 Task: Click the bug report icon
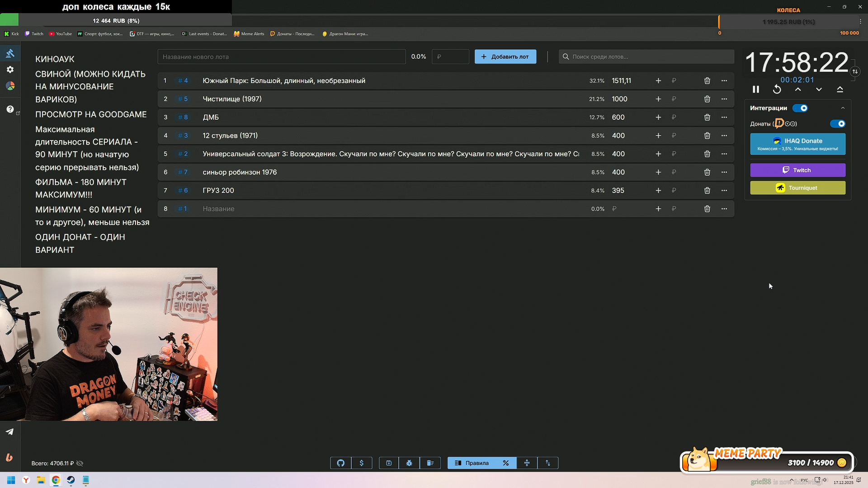409,463
